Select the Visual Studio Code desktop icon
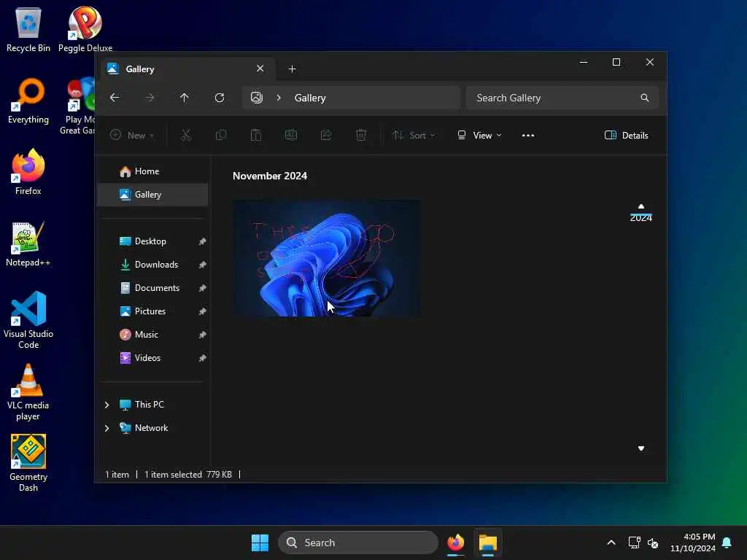 (x=28, y=320)
